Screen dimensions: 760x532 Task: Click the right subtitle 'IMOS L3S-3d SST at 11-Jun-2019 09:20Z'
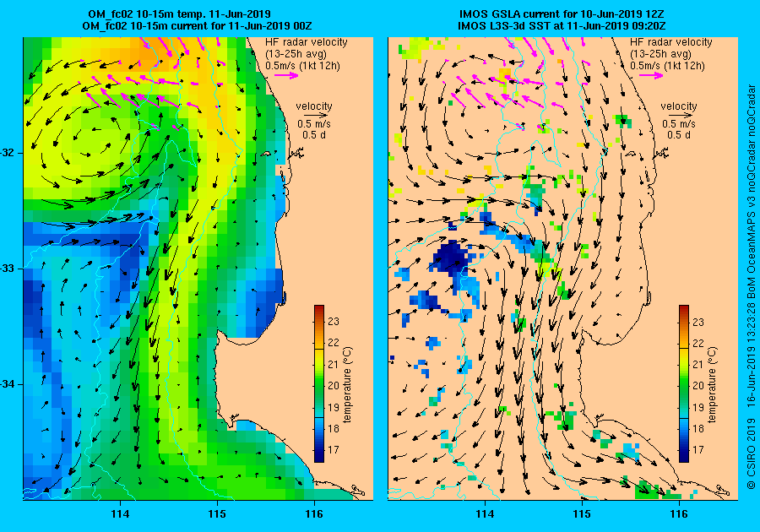point(562,25)
